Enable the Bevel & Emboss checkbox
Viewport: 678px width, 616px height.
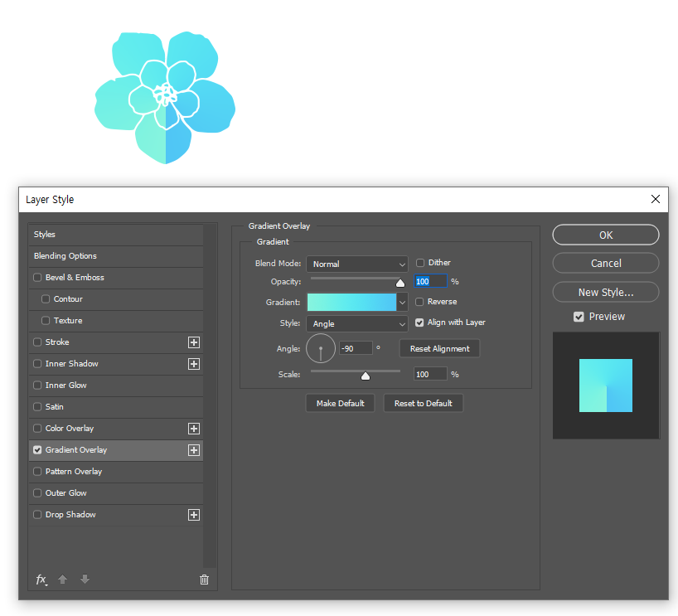37,277
